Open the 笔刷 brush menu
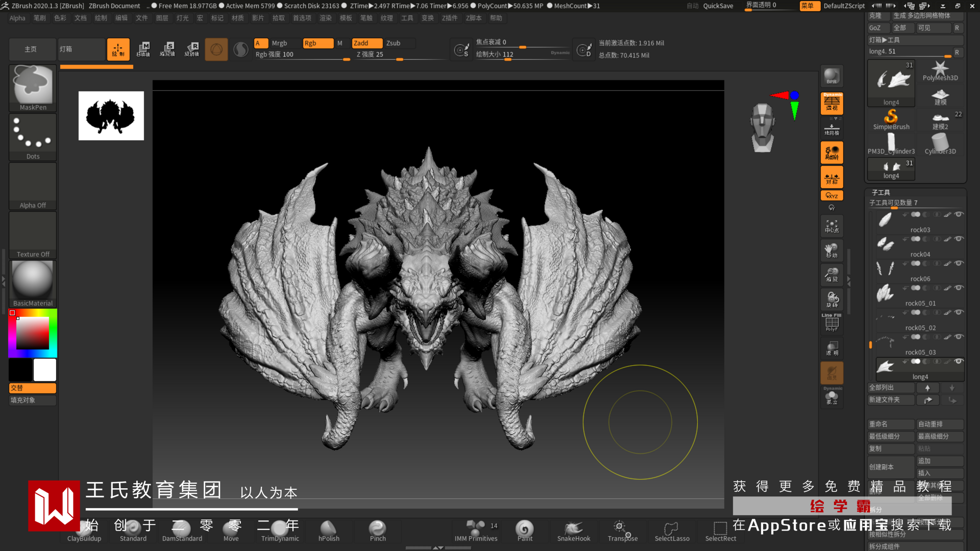 [x=39, y=18]
